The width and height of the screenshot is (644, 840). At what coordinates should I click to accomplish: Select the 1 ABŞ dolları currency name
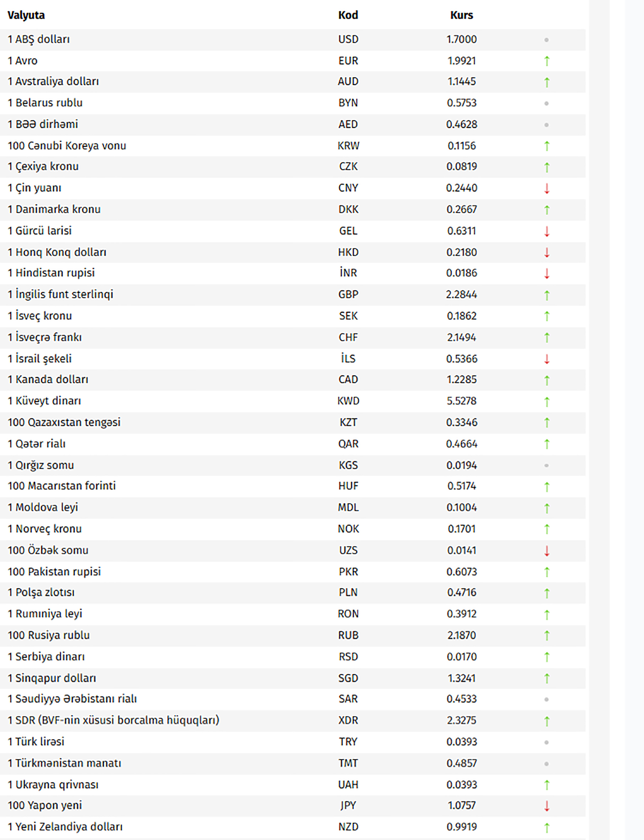pos(39,39)
